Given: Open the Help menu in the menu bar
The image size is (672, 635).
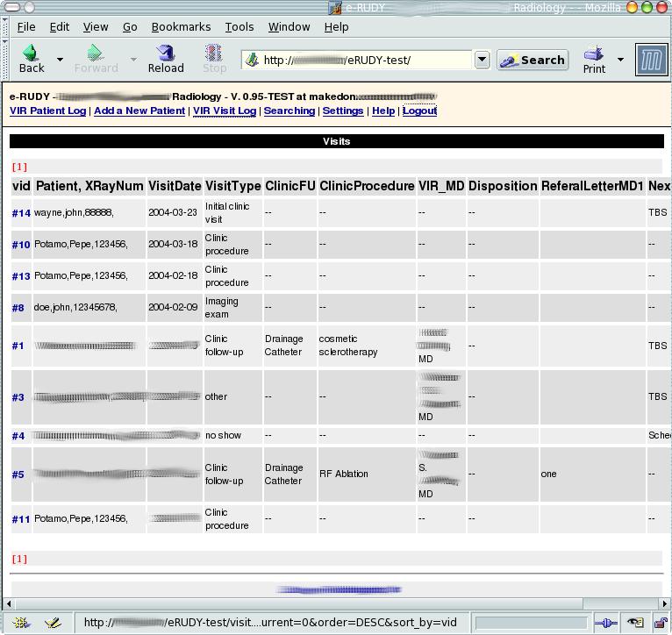Looking at the screenshot, I should [336, 27].
